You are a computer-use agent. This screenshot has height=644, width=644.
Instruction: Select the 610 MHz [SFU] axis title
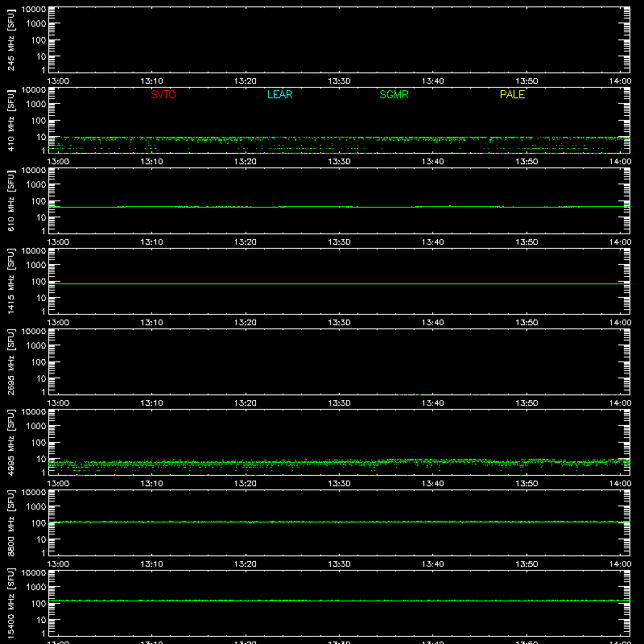coord(11,200)
